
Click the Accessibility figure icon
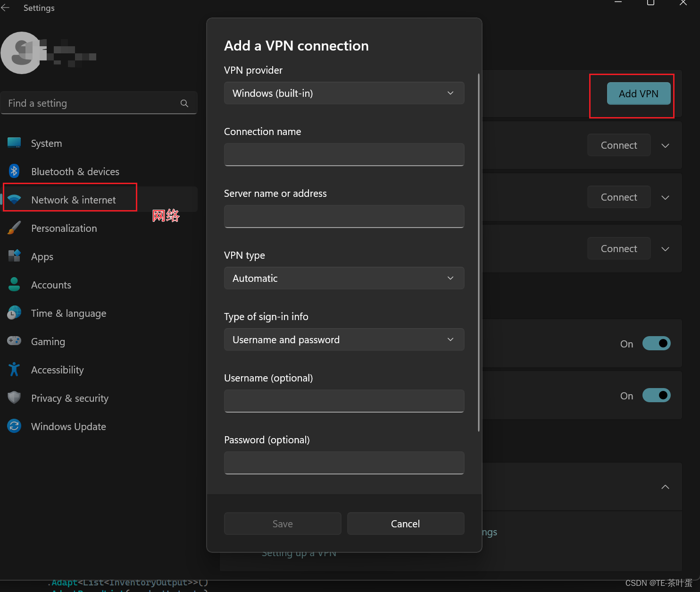14,369
